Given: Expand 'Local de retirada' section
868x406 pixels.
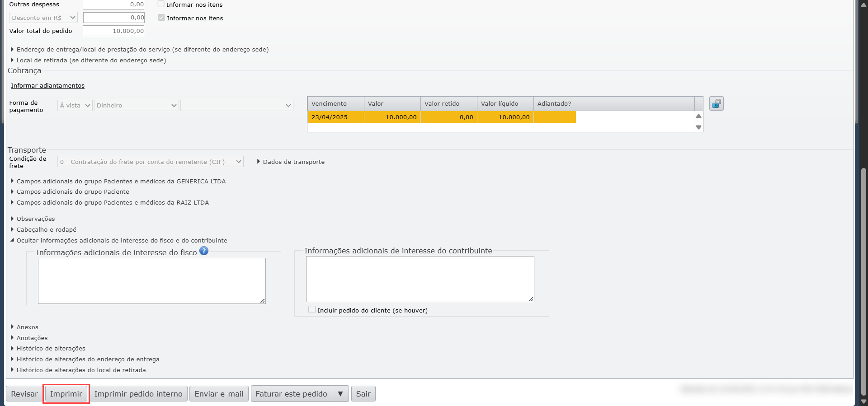Looking at the screenshot, I should (x=88, y=60).
